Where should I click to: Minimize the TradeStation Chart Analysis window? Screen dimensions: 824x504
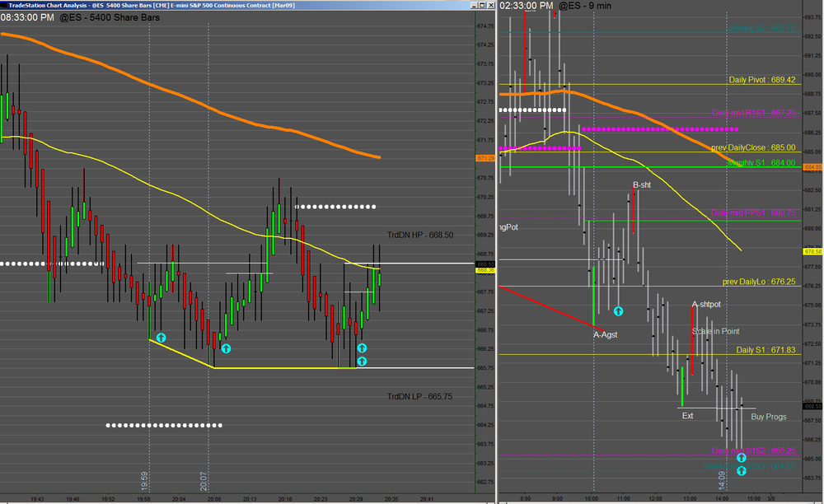[x=474, y=5]
